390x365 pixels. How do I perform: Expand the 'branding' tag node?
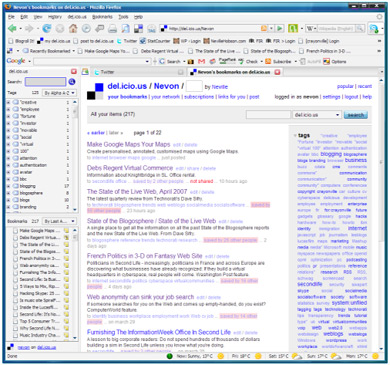(8, 207)
